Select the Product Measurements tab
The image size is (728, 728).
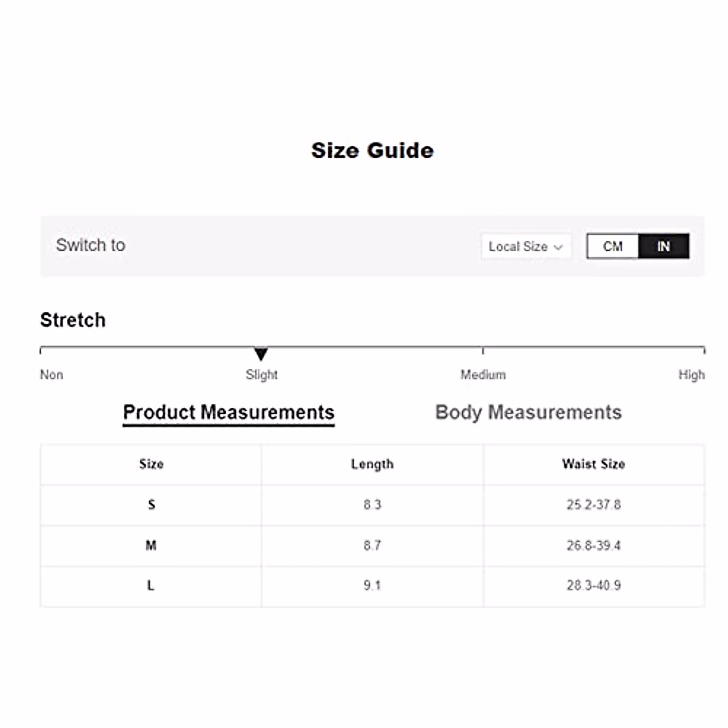(229, 413)
